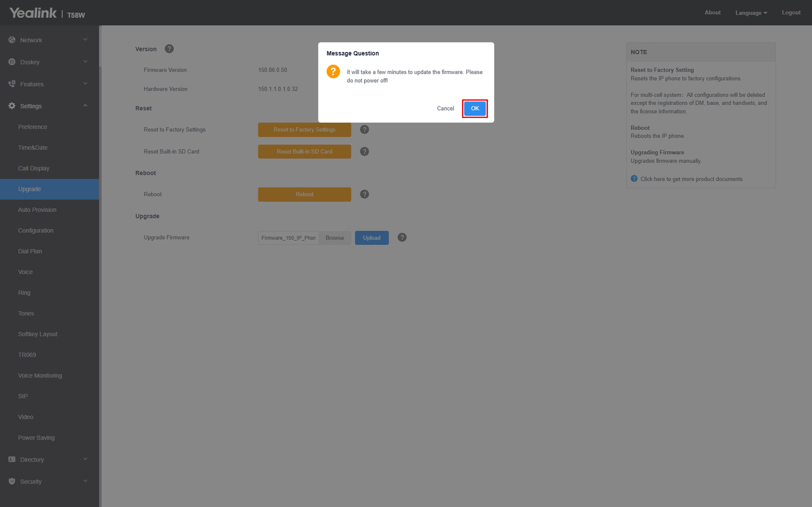Screen dimensions: 812x507
Task: Click the Features phone icon
Action: 12,84
